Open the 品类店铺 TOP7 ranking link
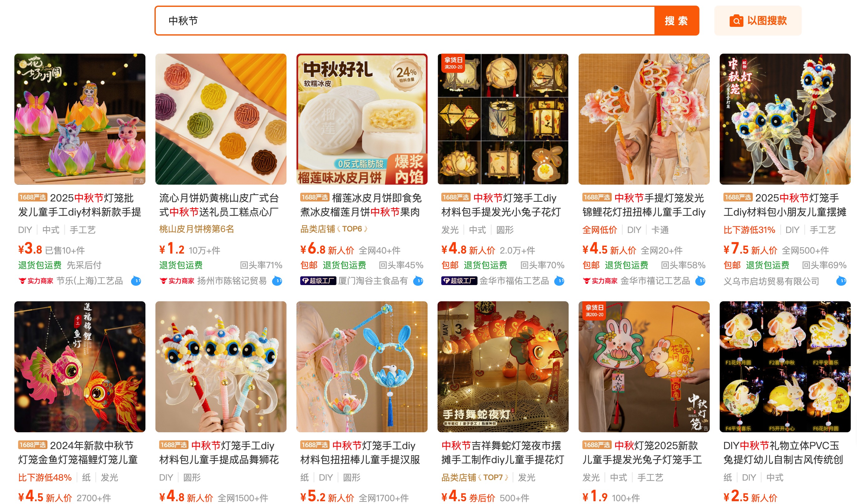857x504 pixels. (475, 477)
